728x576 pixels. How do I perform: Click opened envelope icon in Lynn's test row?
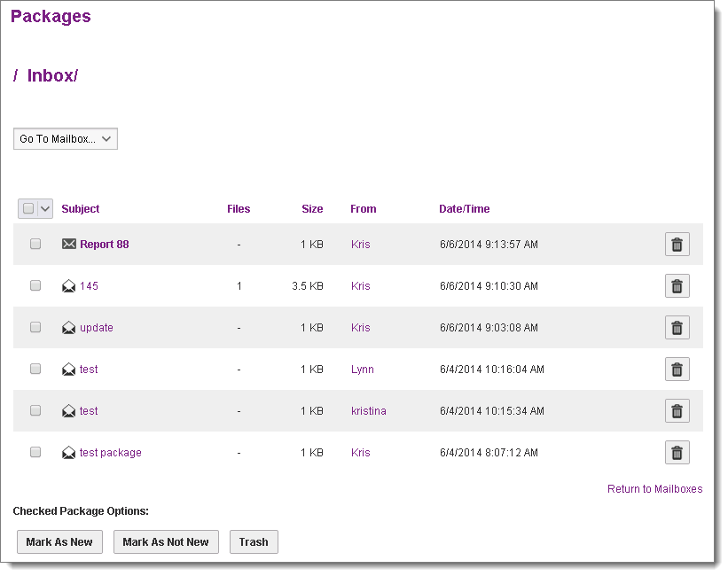(68, 370)
